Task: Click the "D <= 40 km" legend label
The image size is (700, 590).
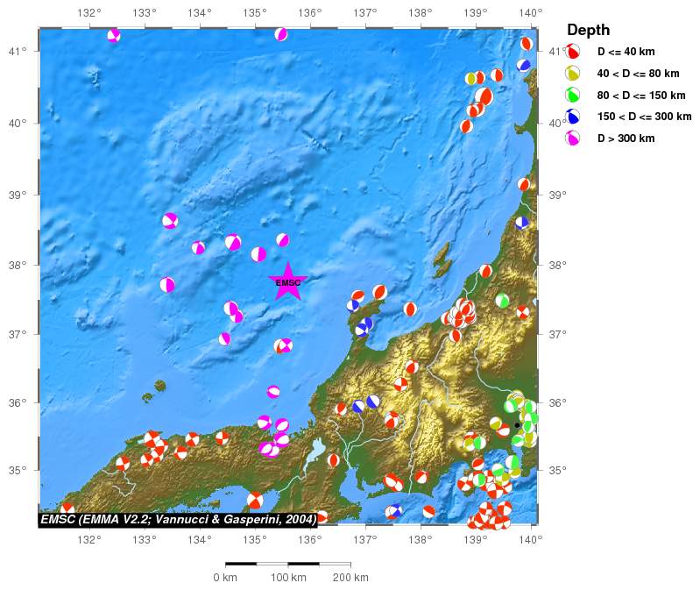Action: [x=626, y=53]
